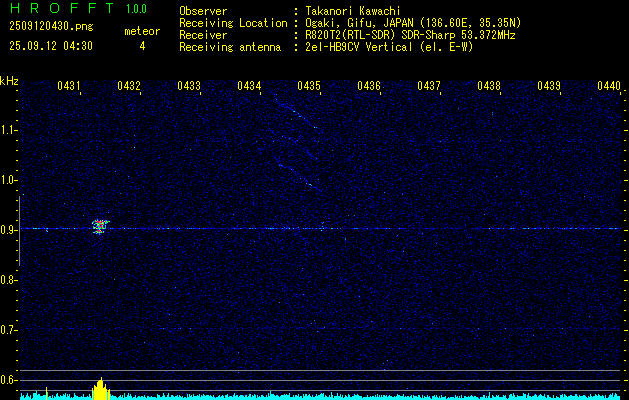Image resolution: width=629 pixels, height=400 pixels.
Task: Click the 1.1 kHz axis label
Action: click(x=8, y=130)
